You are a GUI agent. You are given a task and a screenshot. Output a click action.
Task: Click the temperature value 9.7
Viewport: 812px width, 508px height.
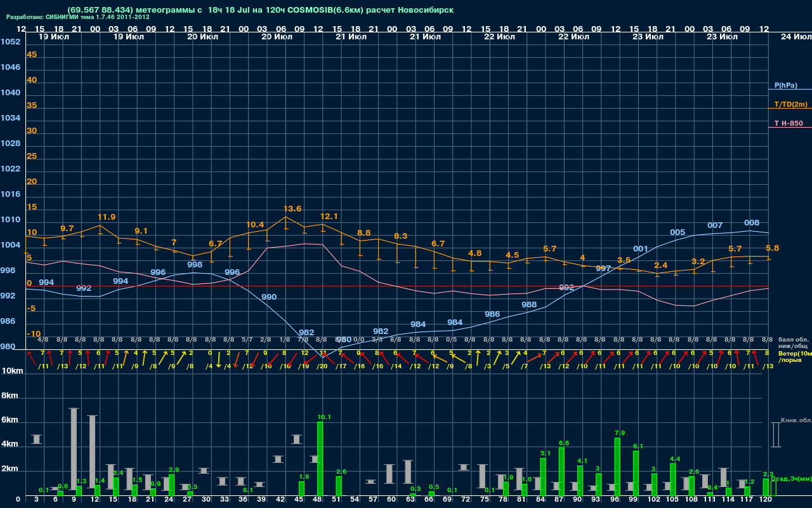pos(67,228)
